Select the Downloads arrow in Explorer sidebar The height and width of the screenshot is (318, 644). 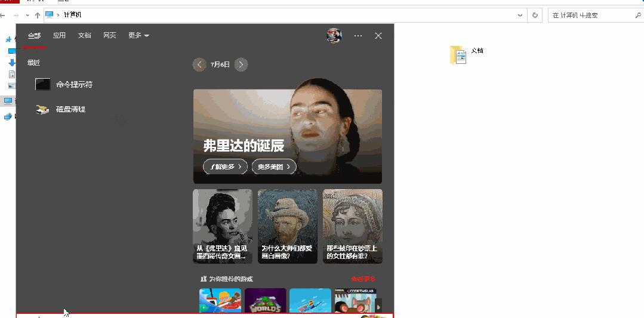(x=12, y=63)
